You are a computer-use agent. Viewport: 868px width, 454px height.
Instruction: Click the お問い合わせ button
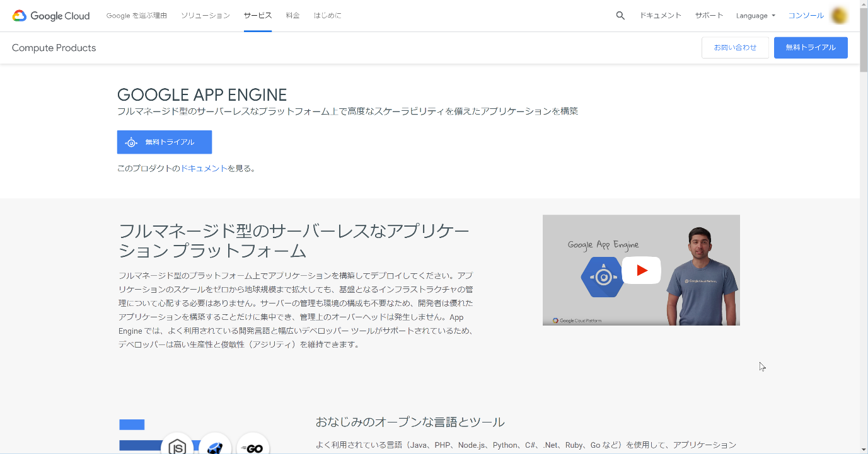(735, 48)
